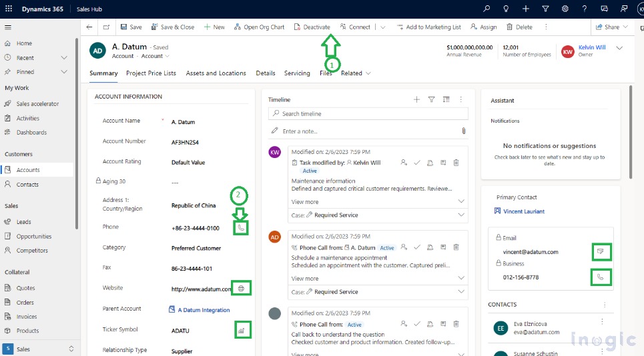
Task: Call primary contact business phone 012-156-8778 icon
Action: [x=601, y=277]
